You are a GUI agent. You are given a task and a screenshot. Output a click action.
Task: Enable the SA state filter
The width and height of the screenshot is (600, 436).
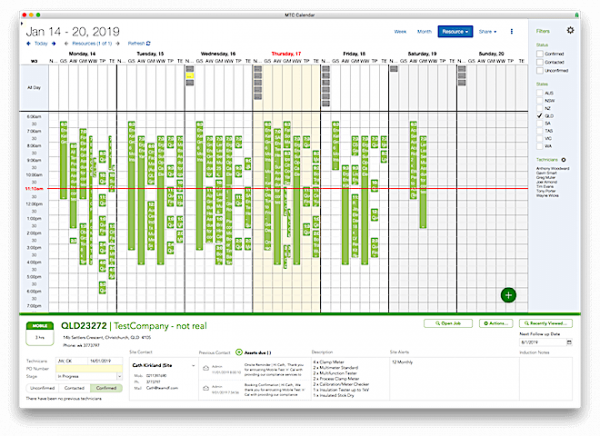tap(540, 123)
